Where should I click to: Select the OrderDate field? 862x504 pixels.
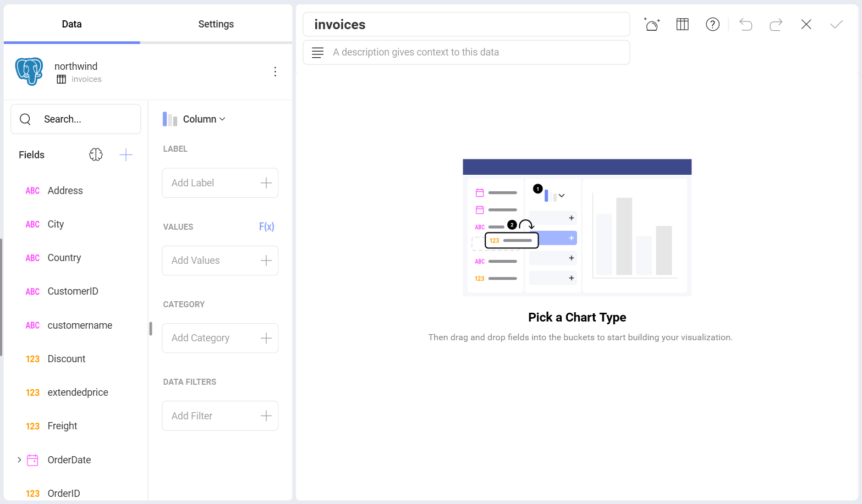69,460
